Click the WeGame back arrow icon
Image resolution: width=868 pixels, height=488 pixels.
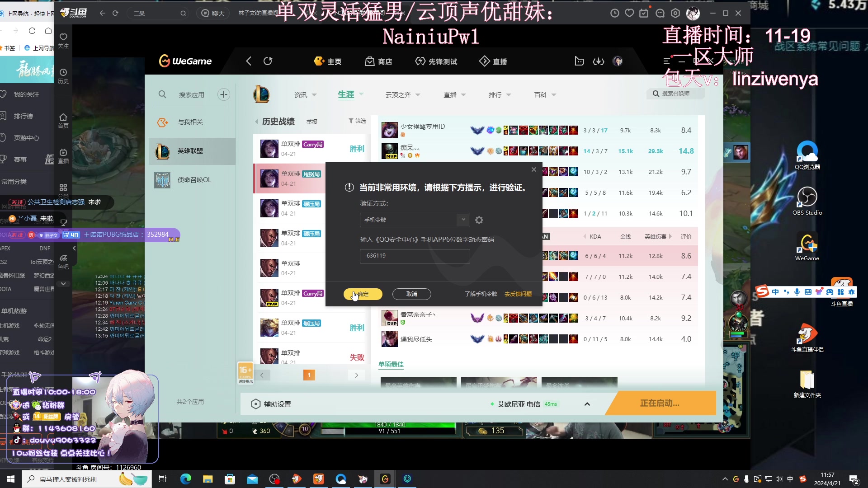[248, 61]
